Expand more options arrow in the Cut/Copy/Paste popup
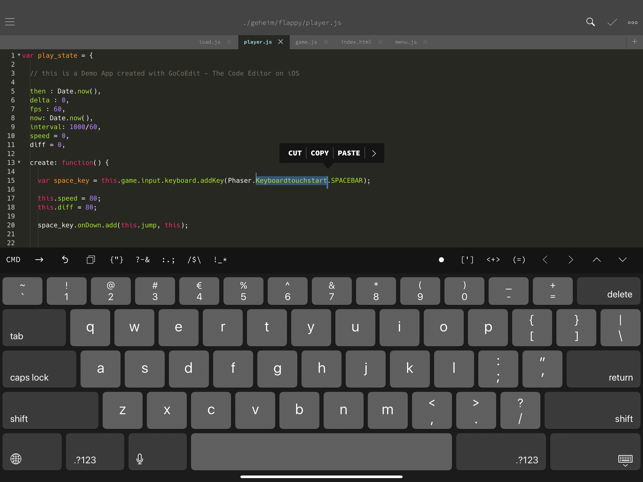The width and height of the screenshot is (643, 482). click(x=374, y=154)
